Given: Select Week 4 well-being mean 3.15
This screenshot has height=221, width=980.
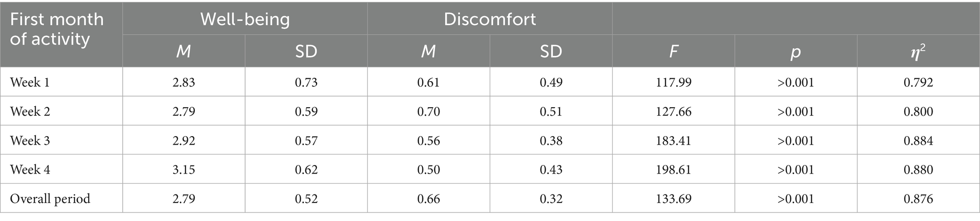Looking at the screenshot, I should pyautogui.click(x=183, y=170).
